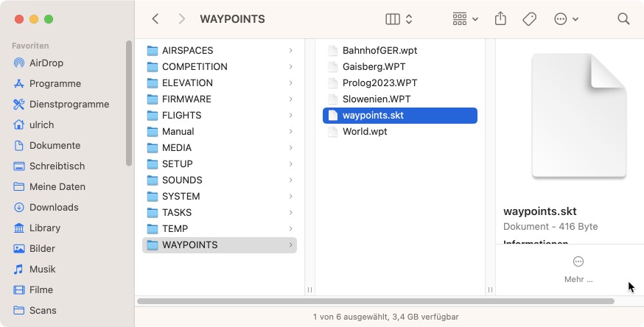Expand the AIRSPACES folder chevron
The width and height of the screenshot is (644, 327).
tap(291, 51)
